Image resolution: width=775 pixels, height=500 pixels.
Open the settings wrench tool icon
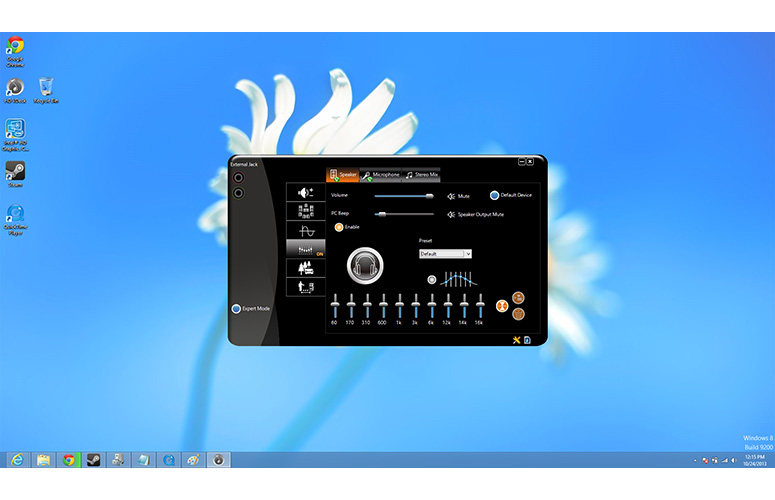click(517, 340)
